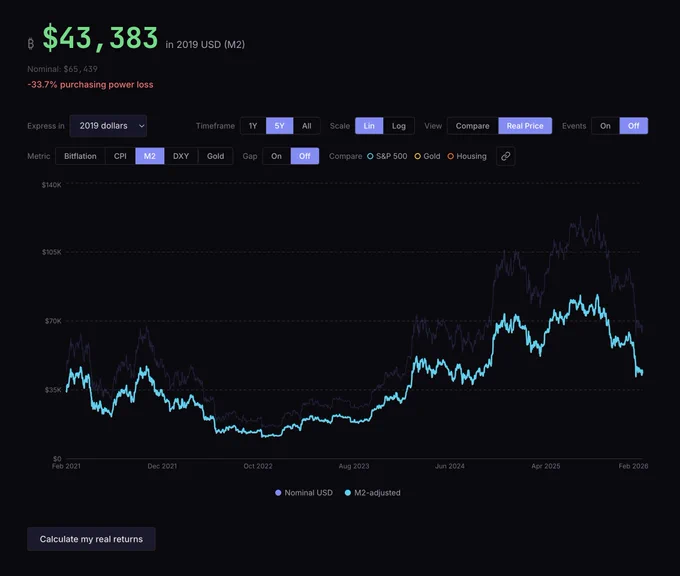Click the "in 2019 USD (M2)" label
The image size is (680, 576).
(x=205, y=45)
